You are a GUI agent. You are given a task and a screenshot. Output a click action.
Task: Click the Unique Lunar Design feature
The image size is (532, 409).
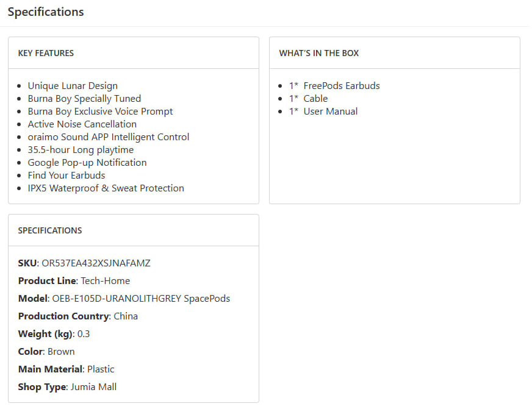[73, 86]
